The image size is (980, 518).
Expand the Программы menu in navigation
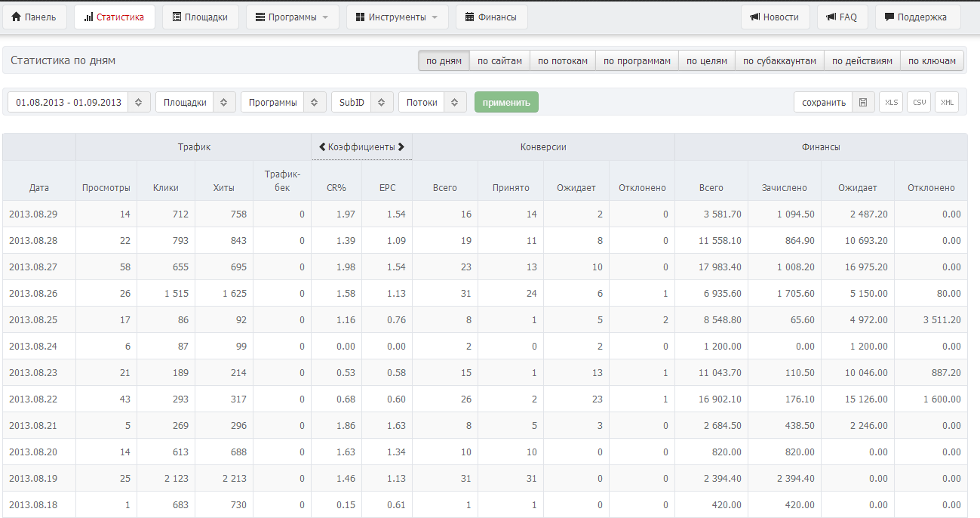(x=292, y=17)
